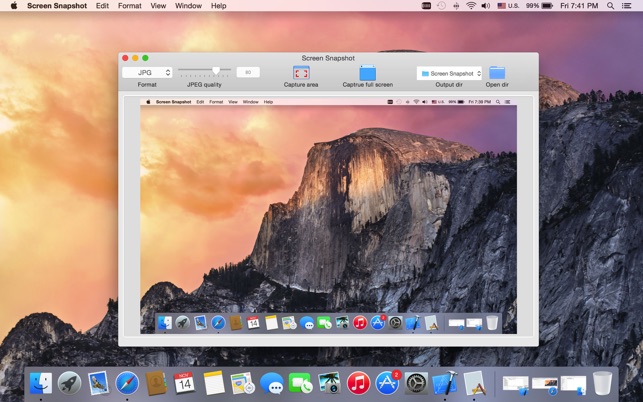Open Launchpad rocket icon in the Dock
Viewport: 643px width, 402px height.
[69, 383]
